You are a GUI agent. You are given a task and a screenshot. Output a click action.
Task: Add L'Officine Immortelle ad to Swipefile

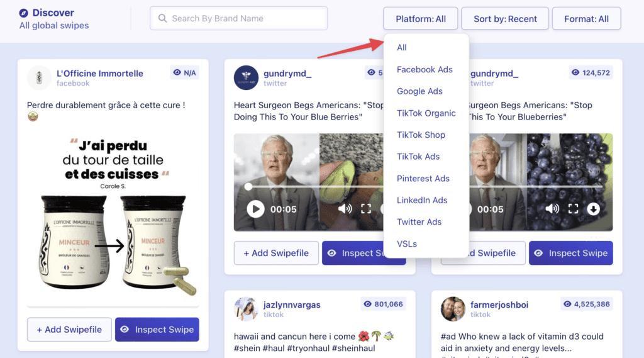[69, 329]
